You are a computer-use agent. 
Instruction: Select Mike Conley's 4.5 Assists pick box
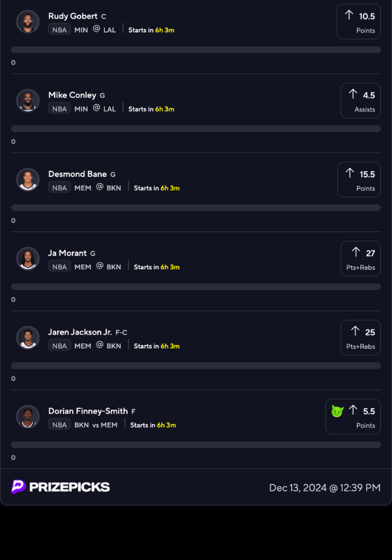tap(360, 101)
